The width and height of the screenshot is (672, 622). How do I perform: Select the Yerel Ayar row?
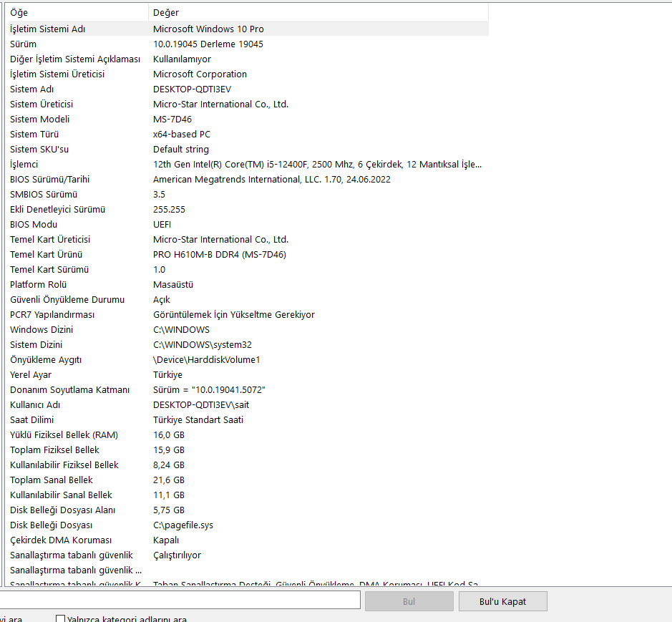[248, 374]
